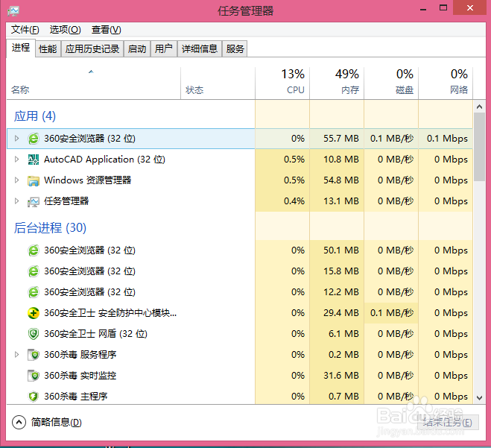The height and width of the screenshot is (448, 491).
Task: Switch to the 服务 tab
Action: pyautogui.click(x=235, y=49)
